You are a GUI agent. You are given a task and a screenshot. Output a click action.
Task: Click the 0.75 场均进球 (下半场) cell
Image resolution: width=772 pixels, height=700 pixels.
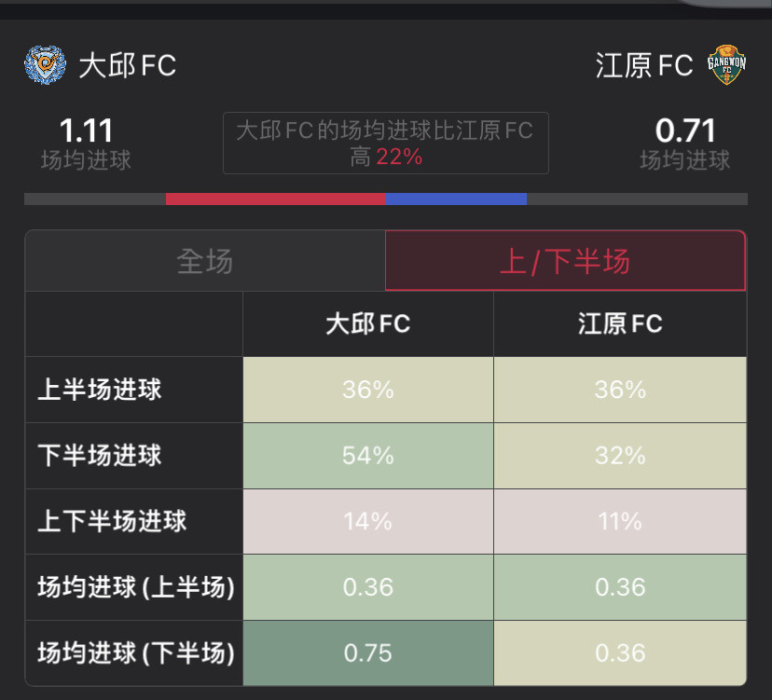[x=367, y=652]
